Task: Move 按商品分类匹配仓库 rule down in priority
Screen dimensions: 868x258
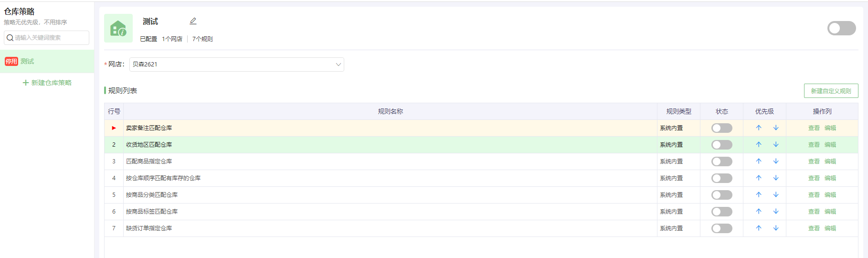Action: pos(776,194)
